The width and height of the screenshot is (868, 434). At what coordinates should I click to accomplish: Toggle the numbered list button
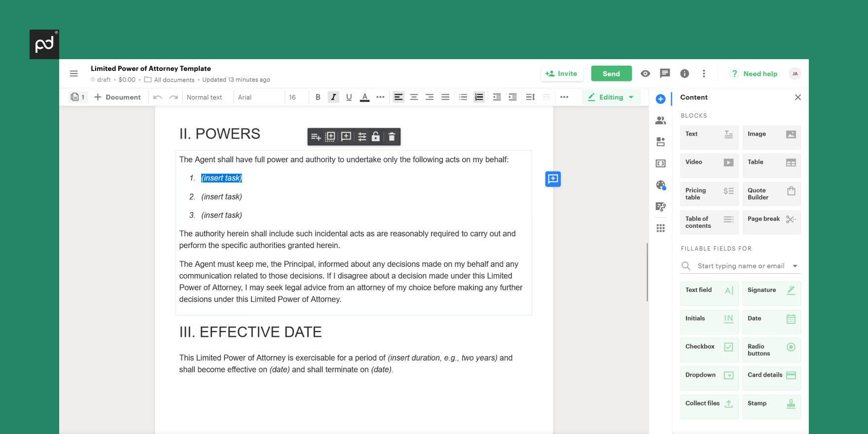[x=479, y=97]
